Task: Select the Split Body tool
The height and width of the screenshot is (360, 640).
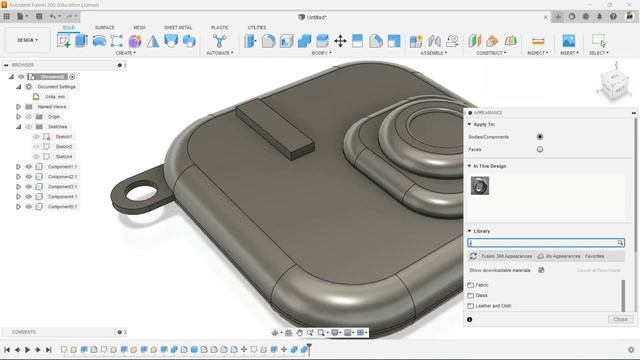Action: tap(358, 41)
